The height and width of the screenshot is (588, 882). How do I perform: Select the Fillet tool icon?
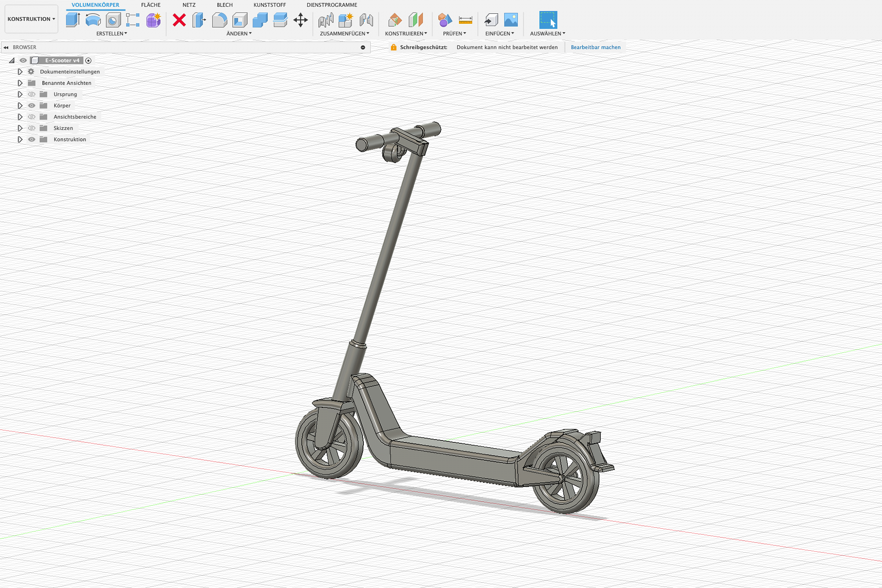pyautogui.click(x=220, y=20)
